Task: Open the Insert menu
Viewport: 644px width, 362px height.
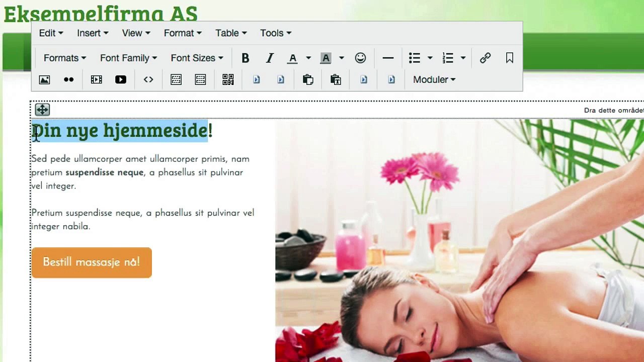Action: click(93, 33)
